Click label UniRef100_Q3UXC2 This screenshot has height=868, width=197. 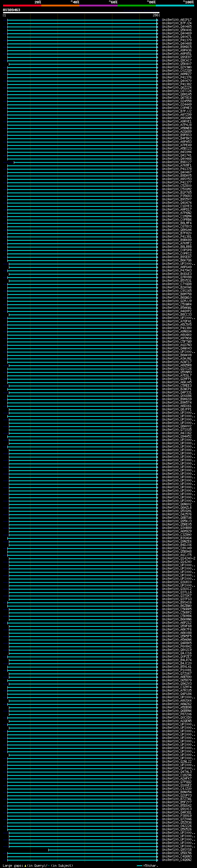click(176, 589)
